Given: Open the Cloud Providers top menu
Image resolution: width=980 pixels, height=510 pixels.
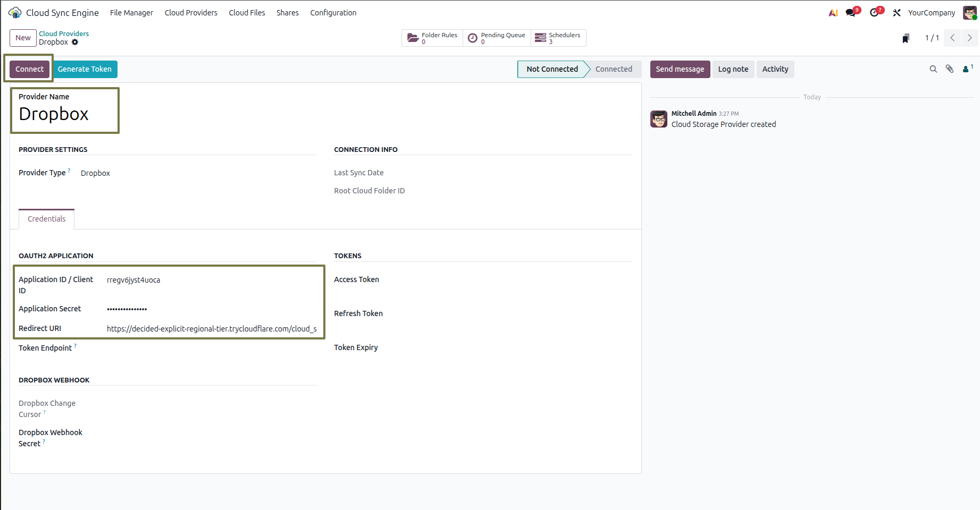Looking at the screenshot, I should pyautogui.click(x=191, y=13).
